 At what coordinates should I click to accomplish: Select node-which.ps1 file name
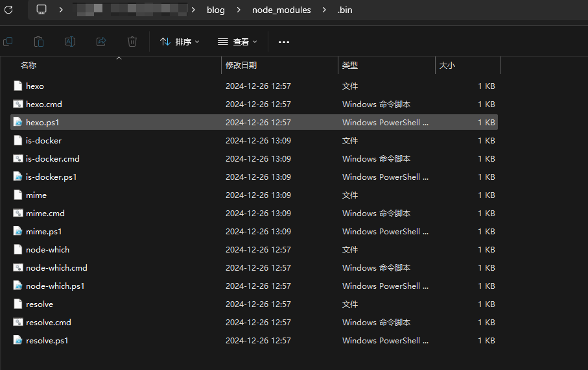click(55, 286)
